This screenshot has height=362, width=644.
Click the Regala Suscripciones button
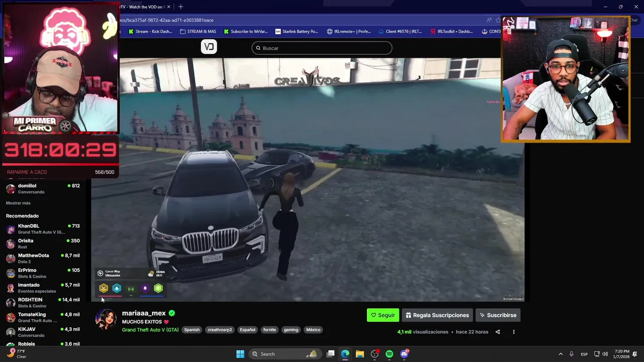tap(437, 315)
